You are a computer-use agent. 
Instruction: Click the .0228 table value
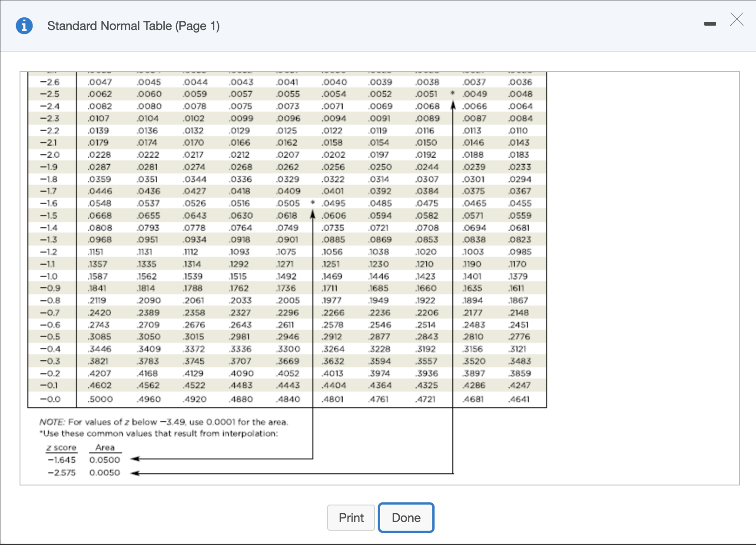click(99, 155)
